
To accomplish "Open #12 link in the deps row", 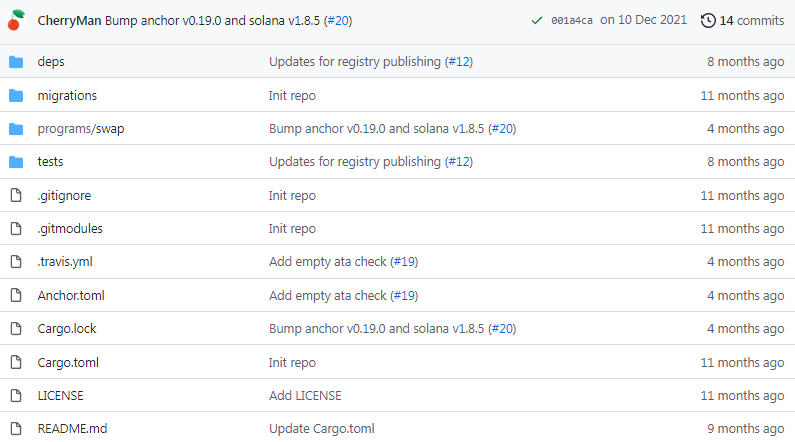I will tap(459, 62).
